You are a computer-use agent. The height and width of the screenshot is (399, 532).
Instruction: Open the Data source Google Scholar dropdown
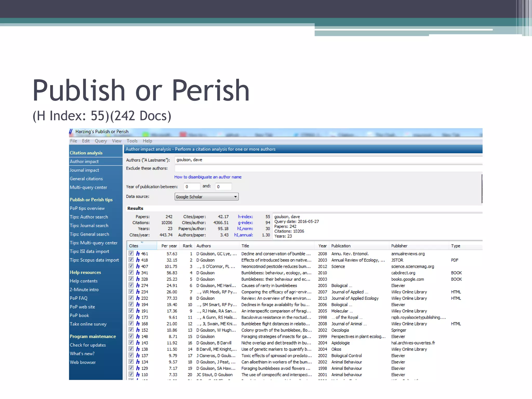click(x=207, y=197)
